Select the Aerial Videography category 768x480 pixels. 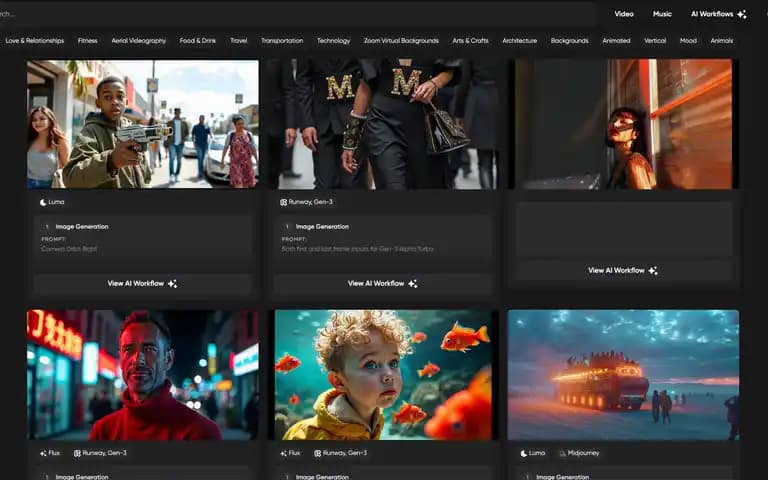point(139,41)
